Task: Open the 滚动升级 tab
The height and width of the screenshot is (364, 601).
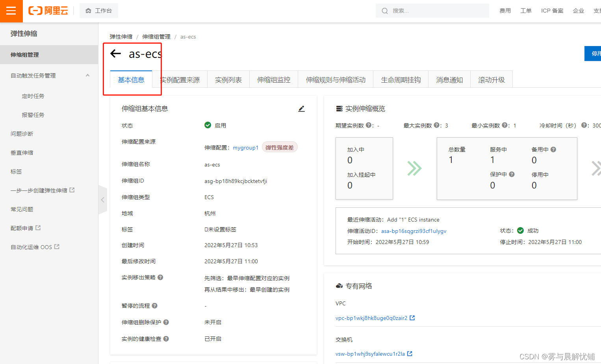Action: tap(492, 79)
